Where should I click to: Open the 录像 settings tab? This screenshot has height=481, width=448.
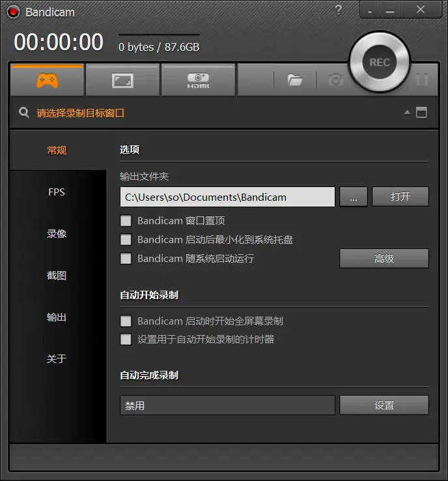click(x=57, y=234)
